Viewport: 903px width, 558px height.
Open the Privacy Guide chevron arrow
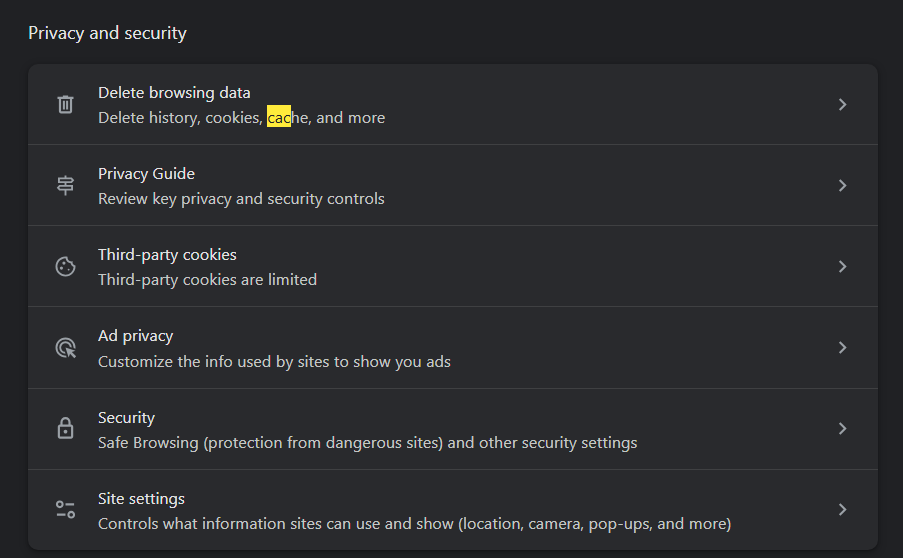click(842, 185)
